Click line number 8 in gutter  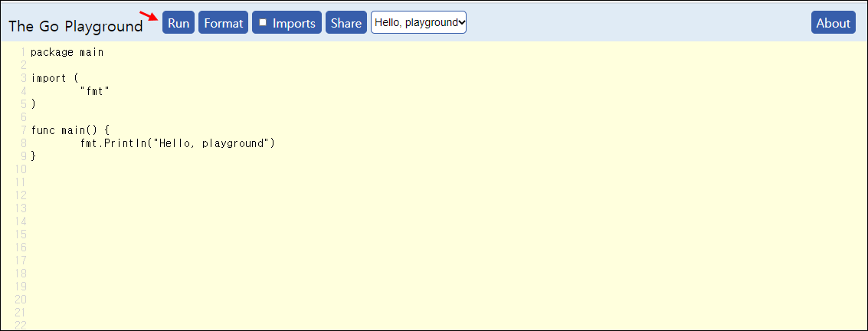[23, 143]
